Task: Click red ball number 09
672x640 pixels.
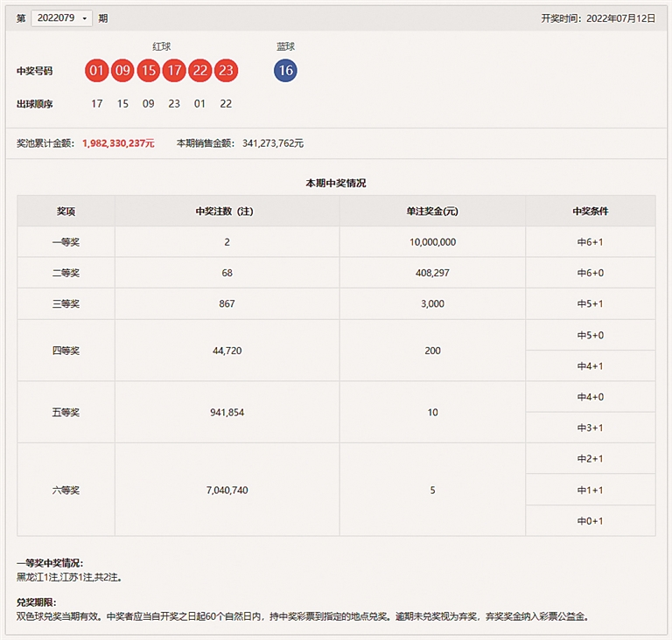Action: click(x=122, y=71)
